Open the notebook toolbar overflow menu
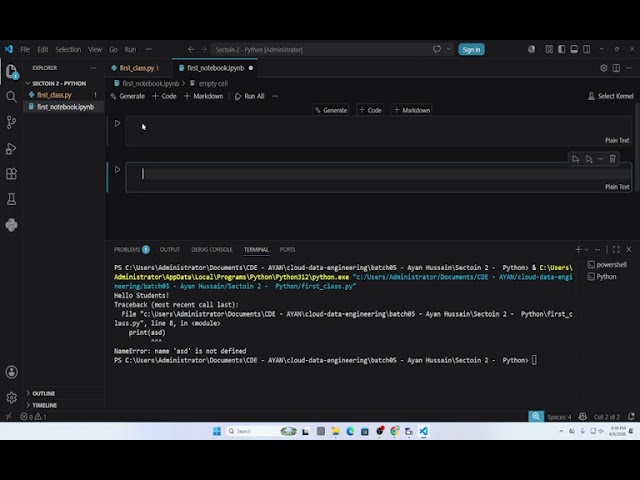This screenshot has width=640, height=480. [x=275, y=96]
